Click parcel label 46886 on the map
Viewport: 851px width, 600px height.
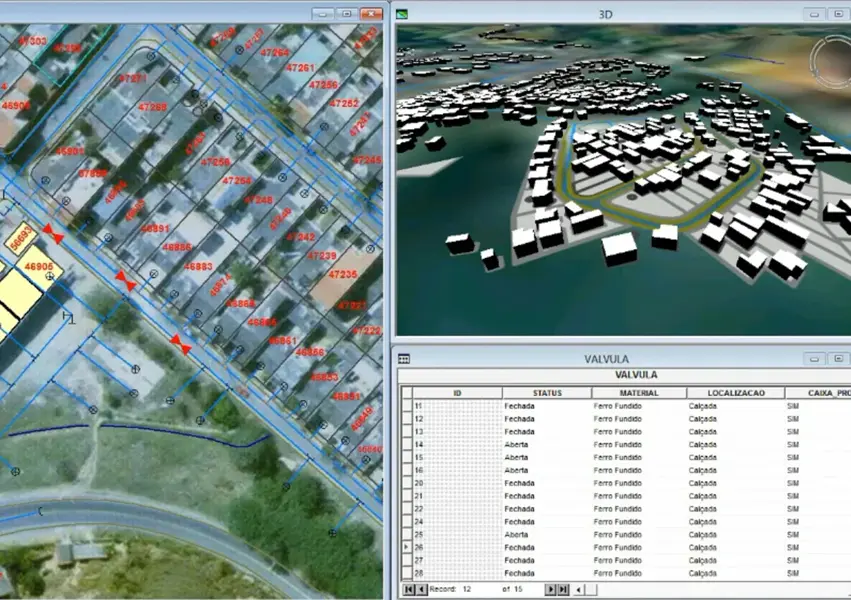(177, 247)
